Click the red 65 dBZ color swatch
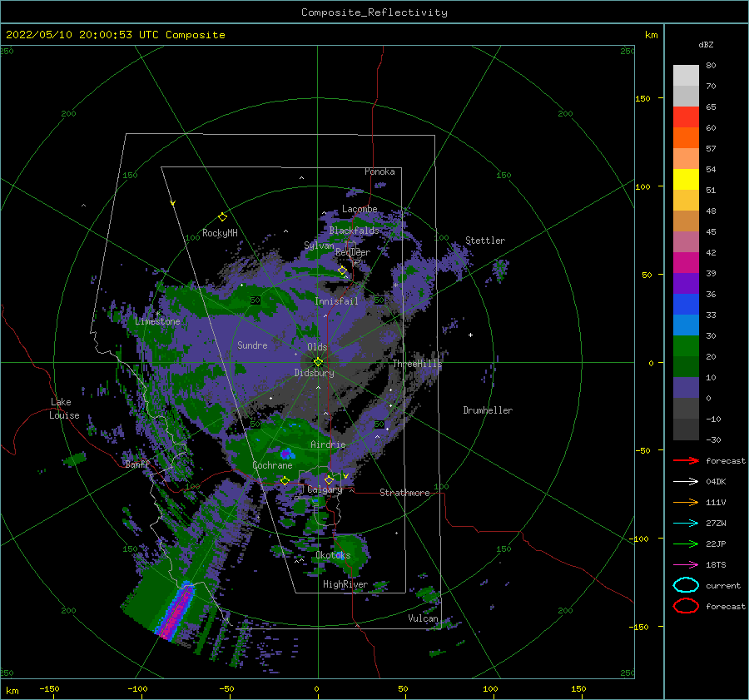Viewport: 749px width, 700px height. click(x=686, y=117)
